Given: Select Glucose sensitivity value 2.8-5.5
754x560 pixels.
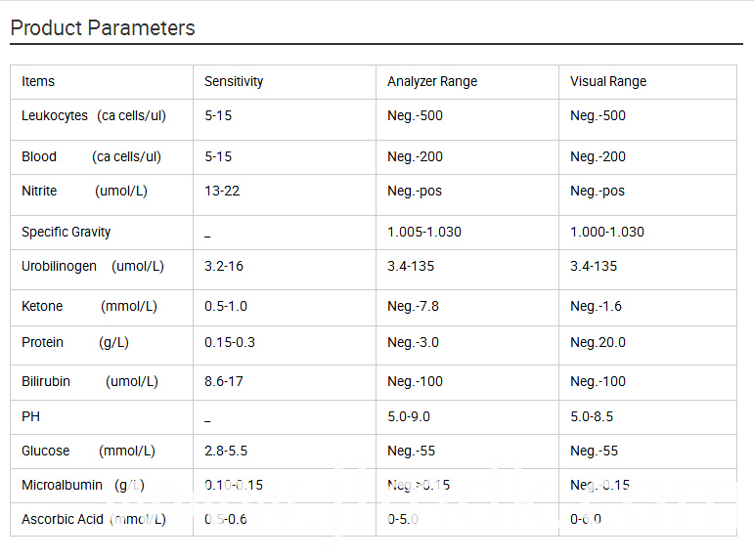Looking at the screenshot, I should (x=226, y=451).
